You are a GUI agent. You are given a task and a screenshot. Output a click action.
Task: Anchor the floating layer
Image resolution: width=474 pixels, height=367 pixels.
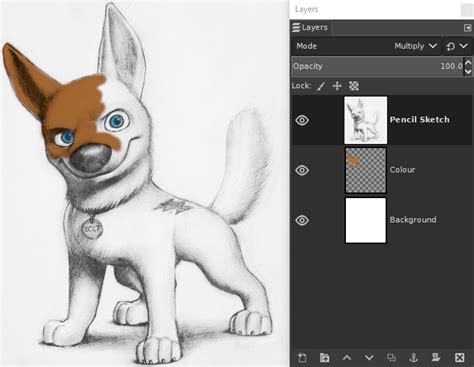(414, 358)
